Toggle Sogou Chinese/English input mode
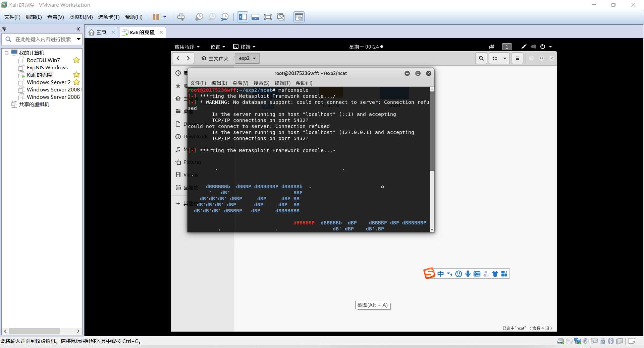 440,274
